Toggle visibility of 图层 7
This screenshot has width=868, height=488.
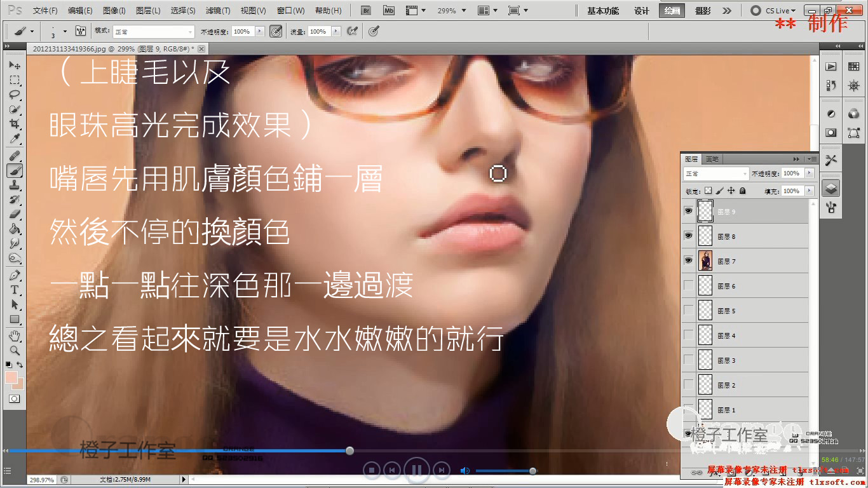coord(688,261)
